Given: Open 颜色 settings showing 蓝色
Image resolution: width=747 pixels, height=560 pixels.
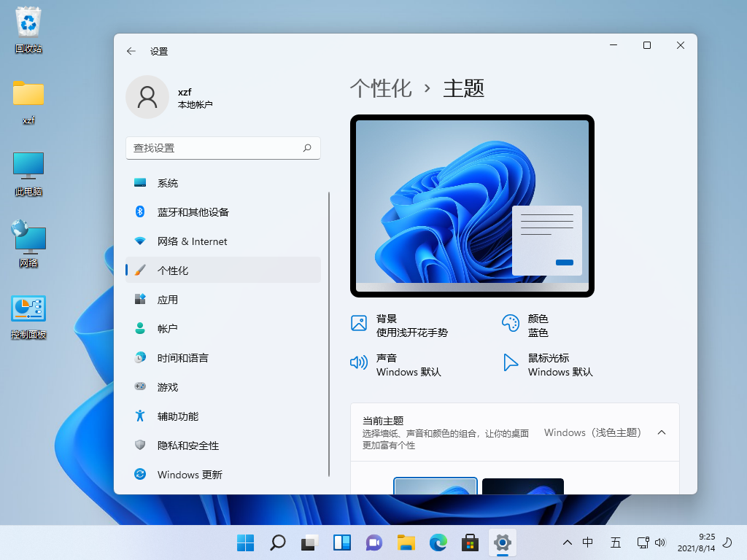Looking at the screenshot, I should coord(525,325).
